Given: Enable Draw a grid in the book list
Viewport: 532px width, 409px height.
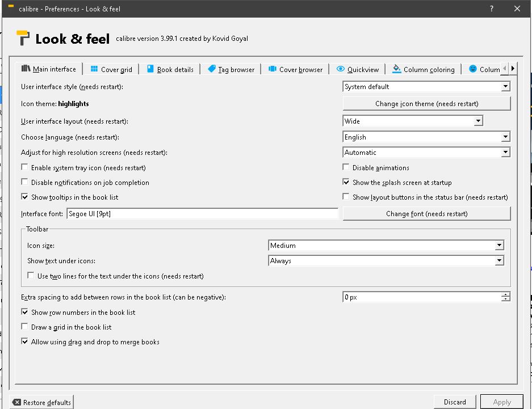Looking at the screenshot, I should coord(24,327).
